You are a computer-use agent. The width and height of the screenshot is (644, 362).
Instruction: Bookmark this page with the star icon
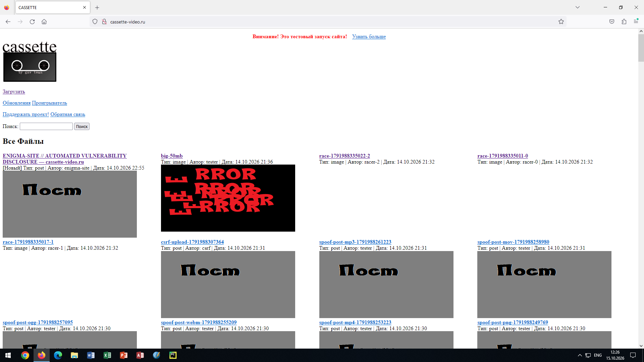click(x=561, y=22)
